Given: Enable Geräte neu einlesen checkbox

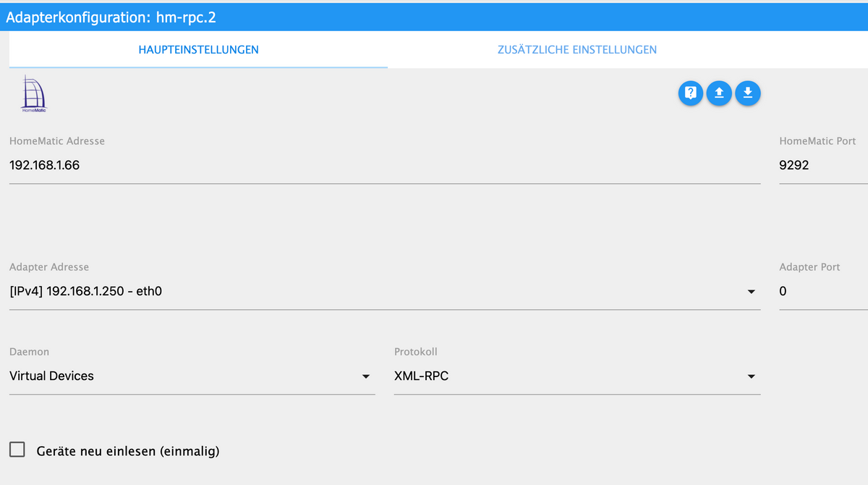Looking at the screenshot, I should 17,450.
